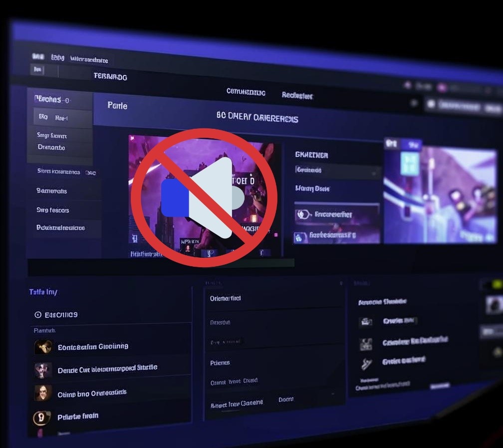The height and width of the screenshot is (448, 503).
Task: Click the "Doert" button in the middle panel
Action: (x=286, y=399)
